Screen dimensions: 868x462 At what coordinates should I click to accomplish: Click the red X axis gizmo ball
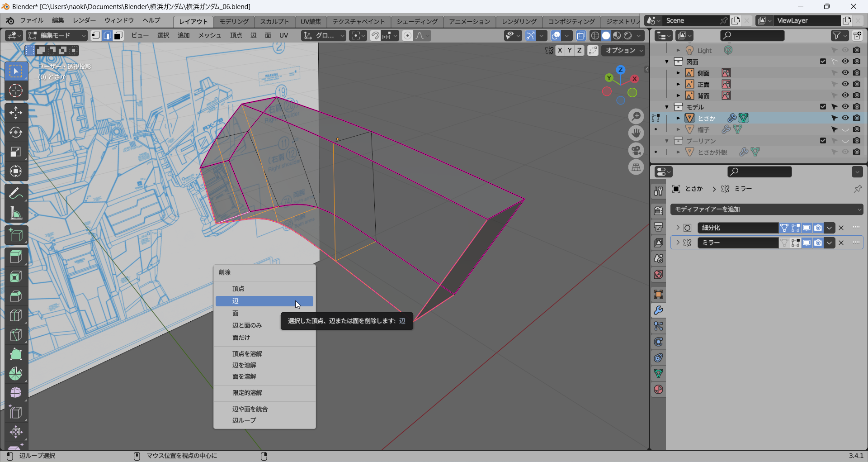click(x=635, y=79)
